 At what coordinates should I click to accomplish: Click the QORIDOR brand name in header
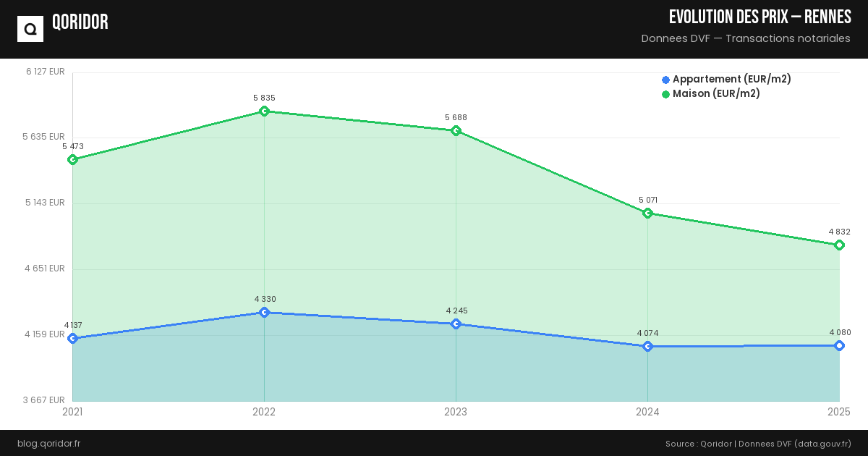point(80,22)
